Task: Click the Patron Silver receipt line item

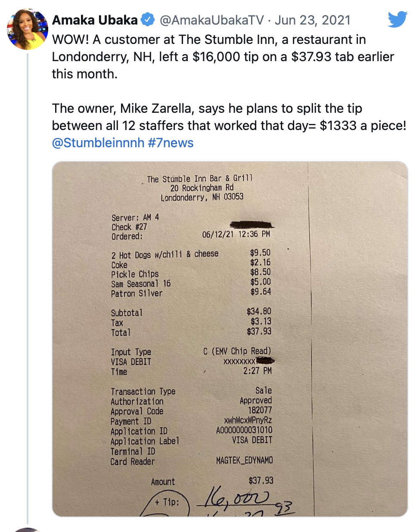Action: [191, 293]
